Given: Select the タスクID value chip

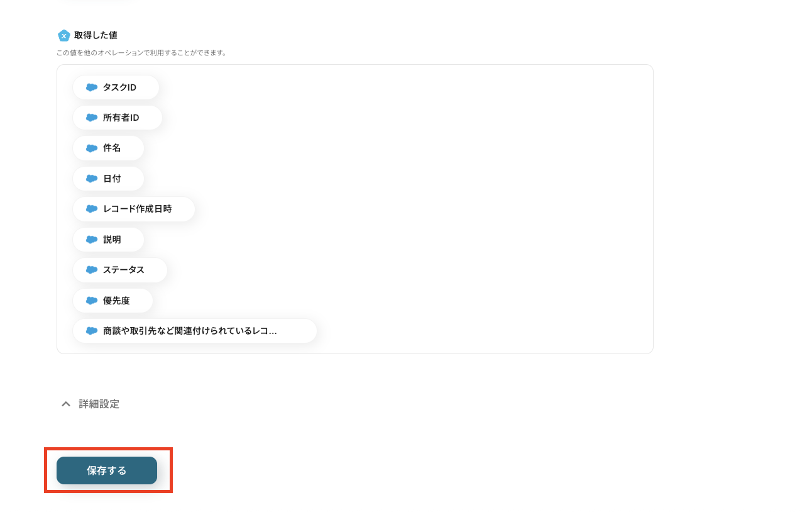Looking at the screenshot, I should (116, 87).
